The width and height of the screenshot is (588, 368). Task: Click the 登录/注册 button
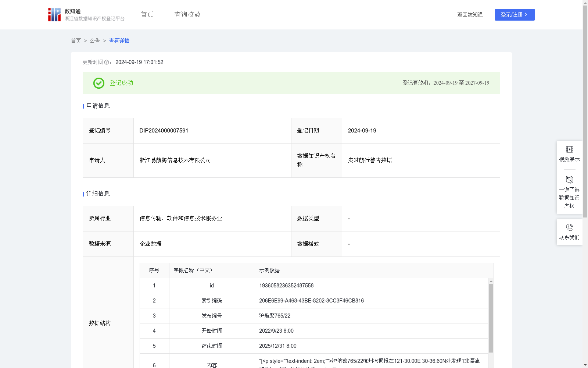click(x=514, y=15)
